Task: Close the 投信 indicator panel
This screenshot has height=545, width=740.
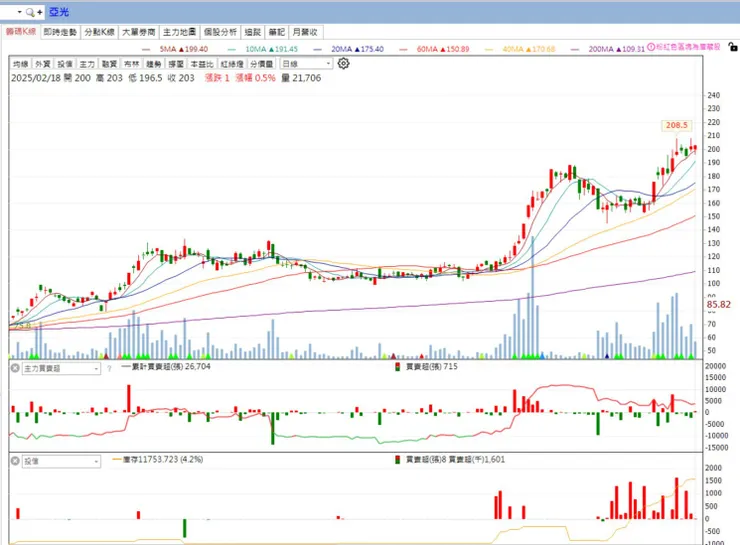Action: coord(15,461)
